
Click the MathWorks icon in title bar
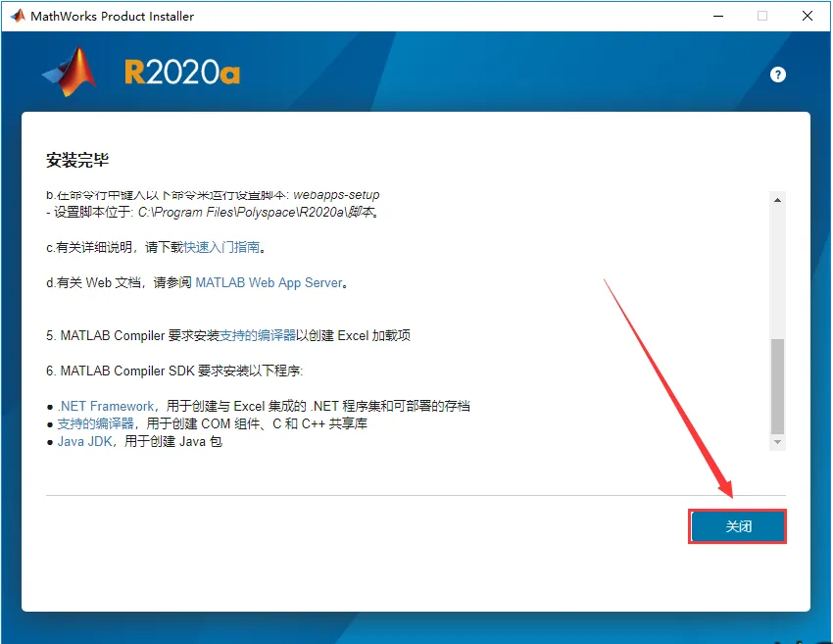tap(18, 16)
